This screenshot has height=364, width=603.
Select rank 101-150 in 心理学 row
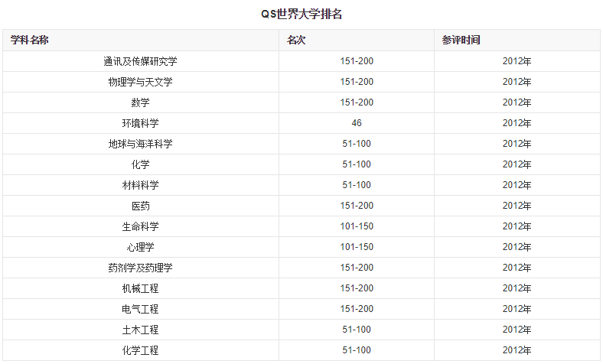pos(357,247)
